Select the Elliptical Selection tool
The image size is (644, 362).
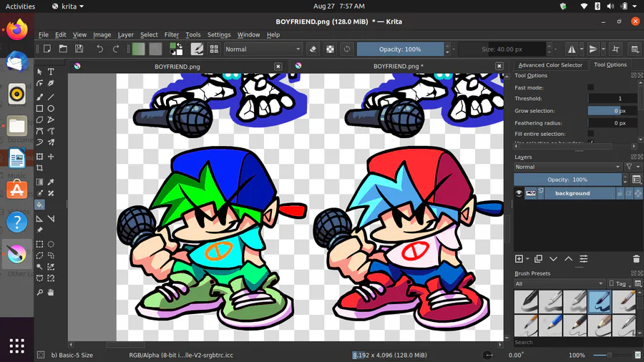click(51, 244)
